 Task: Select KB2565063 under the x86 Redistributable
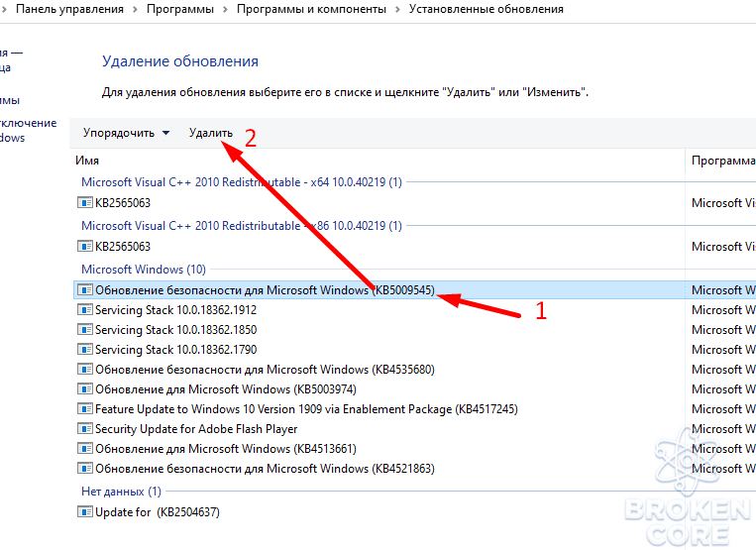(x=123, y=247)
